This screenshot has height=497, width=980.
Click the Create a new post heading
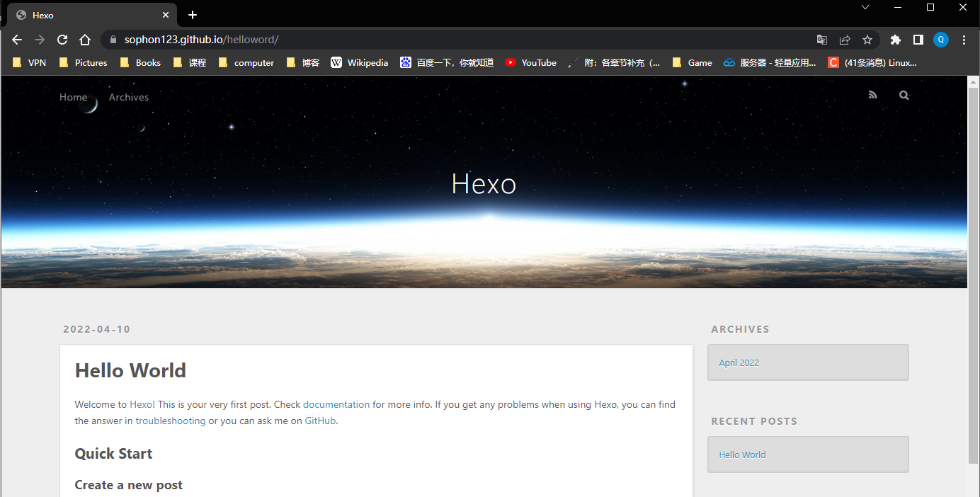tap(129, 485)
